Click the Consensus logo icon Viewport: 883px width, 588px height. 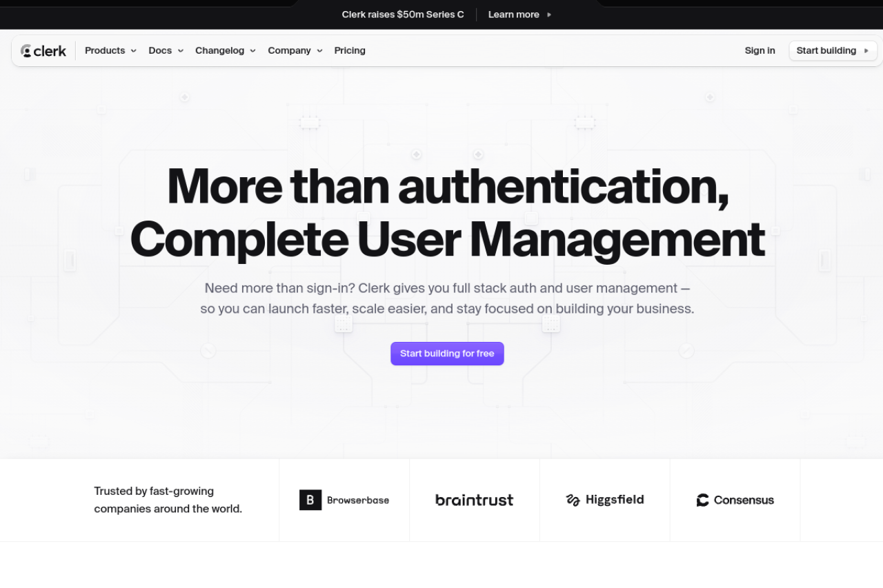click(702, 500)
